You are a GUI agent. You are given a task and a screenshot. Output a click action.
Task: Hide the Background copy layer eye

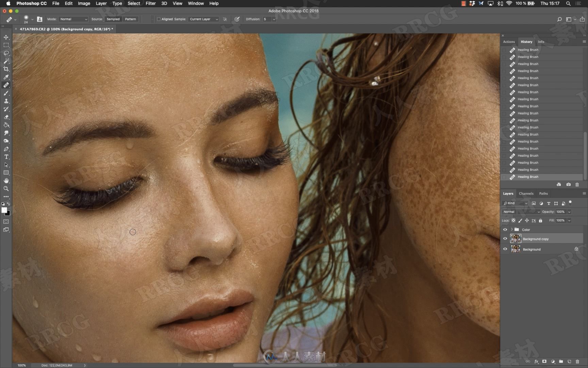click(505, 239)
